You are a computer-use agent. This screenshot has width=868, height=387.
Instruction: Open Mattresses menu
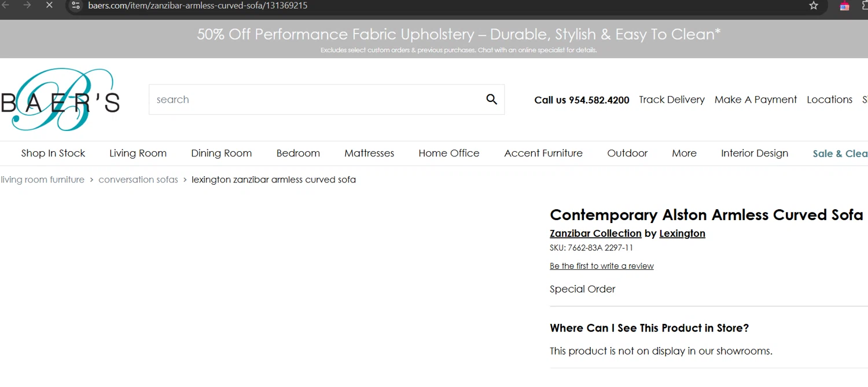369,153
